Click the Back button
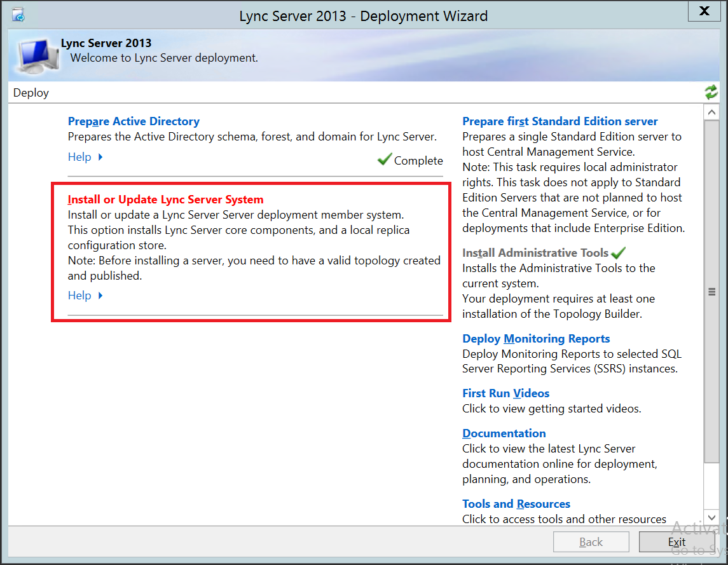This screenshot has height=565, width=728. click(591, 541)
